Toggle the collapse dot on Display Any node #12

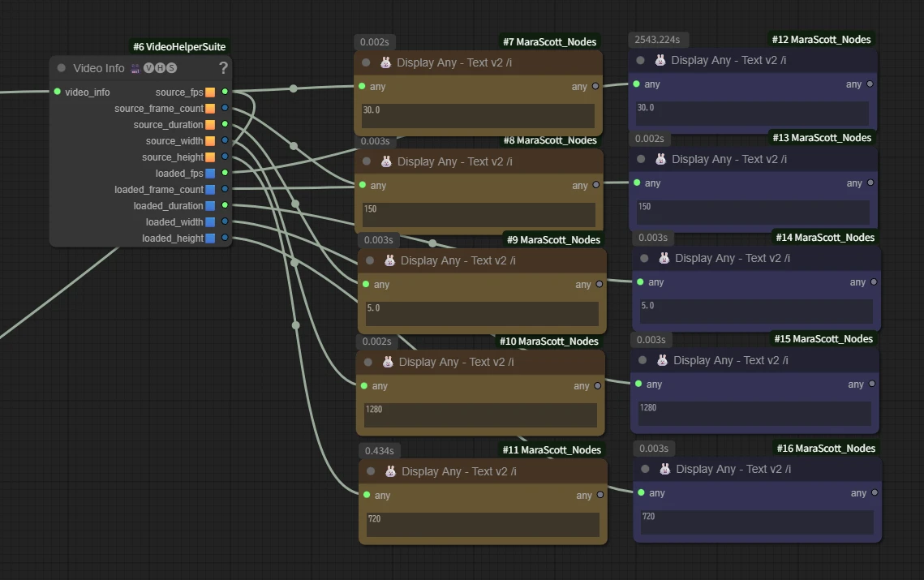[x=641, y=60]
